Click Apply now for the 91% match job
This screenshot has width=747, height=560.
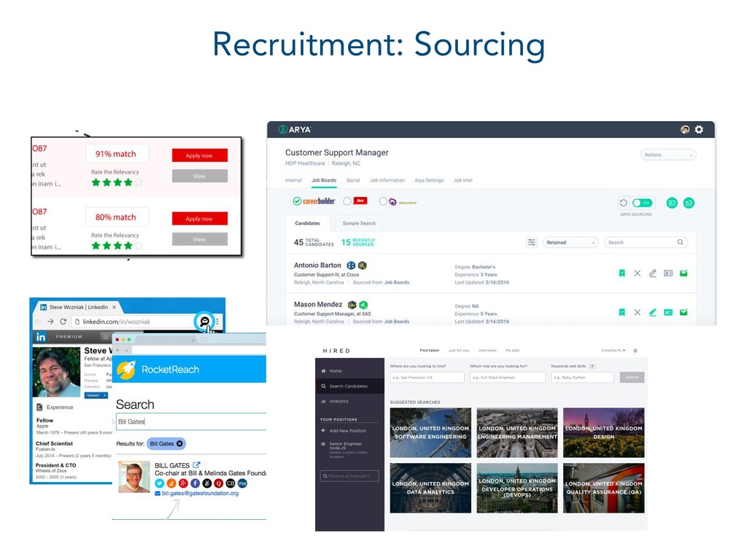click(200, 155)
